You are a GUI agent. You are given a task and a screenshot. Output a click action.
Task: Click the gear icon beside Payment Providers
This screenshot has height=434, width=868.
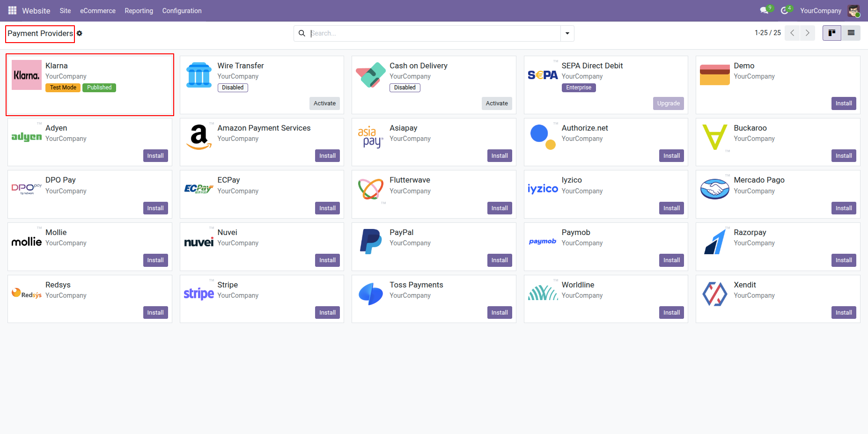80,33
